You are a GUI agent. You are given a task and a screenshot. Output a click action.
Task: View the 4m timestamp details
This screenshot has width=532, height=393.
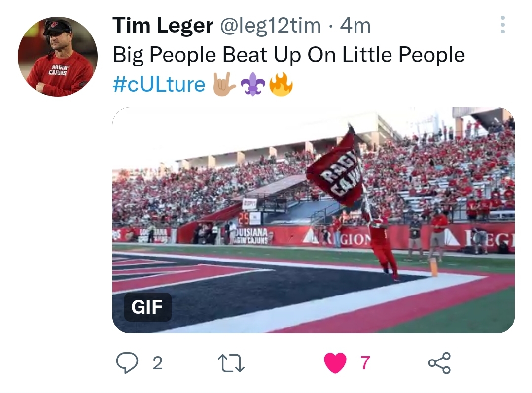(355, 25)
